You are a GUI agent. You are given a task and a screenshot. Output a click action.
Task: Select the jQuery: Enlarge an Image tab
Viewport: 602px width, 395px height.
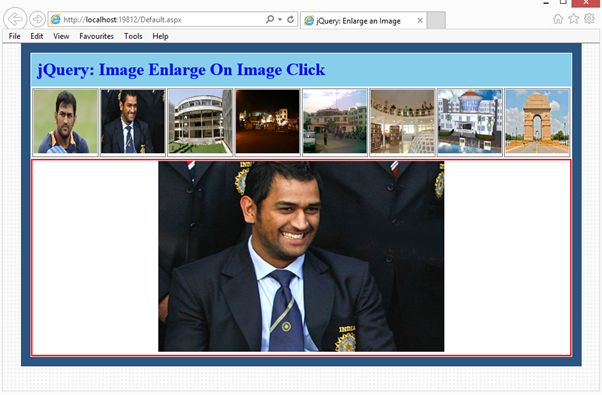coord(364,20)
